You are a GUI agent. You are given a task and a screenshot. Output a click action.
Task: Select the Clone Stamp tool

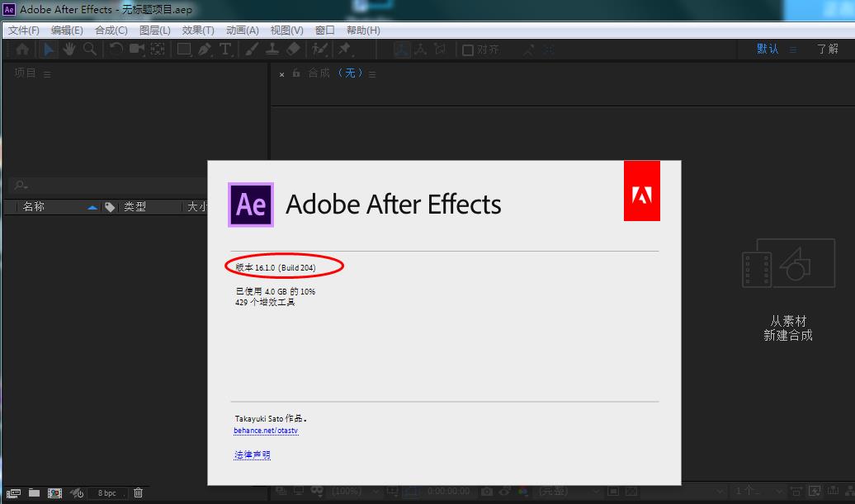pos(272,49)
